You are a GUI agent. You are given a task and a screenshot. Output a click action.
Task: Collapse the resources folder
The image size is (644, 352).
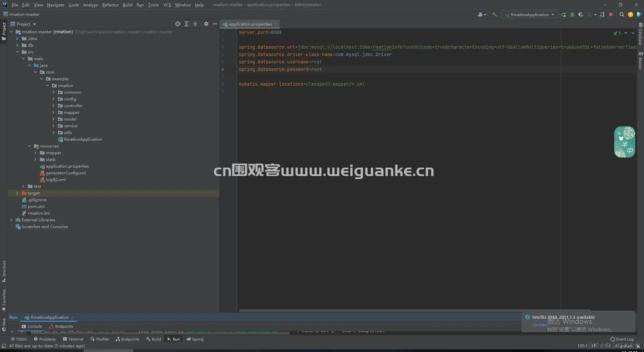pyautogui.click(x=29, y=146)
